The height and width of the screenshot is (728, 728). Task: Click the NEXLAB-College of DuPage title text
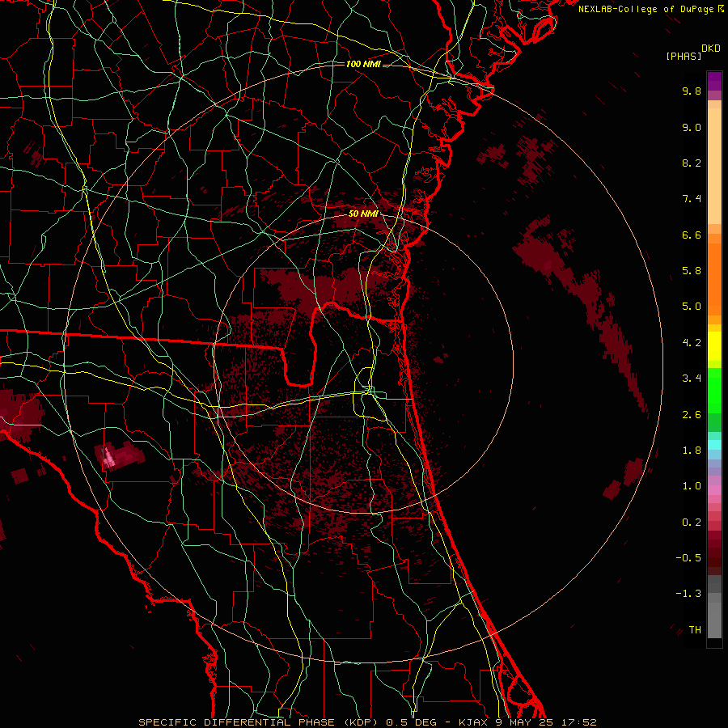(x=645, y=9)
